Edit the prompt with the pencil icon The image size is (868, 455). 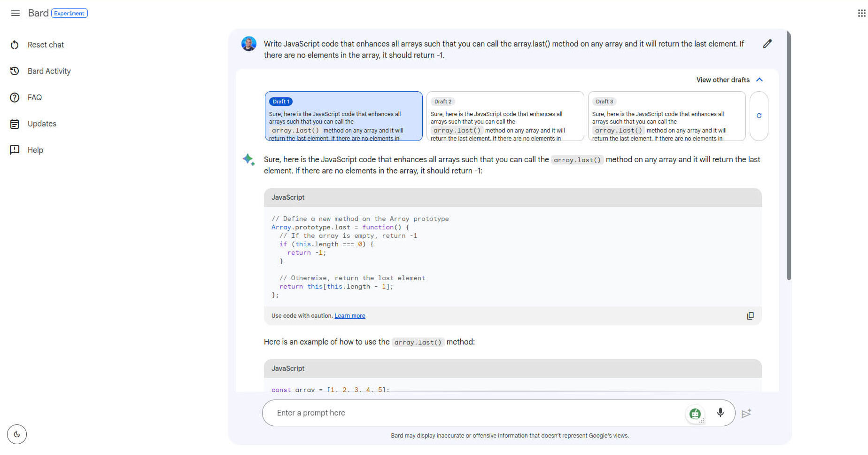[x=767, y=44]
